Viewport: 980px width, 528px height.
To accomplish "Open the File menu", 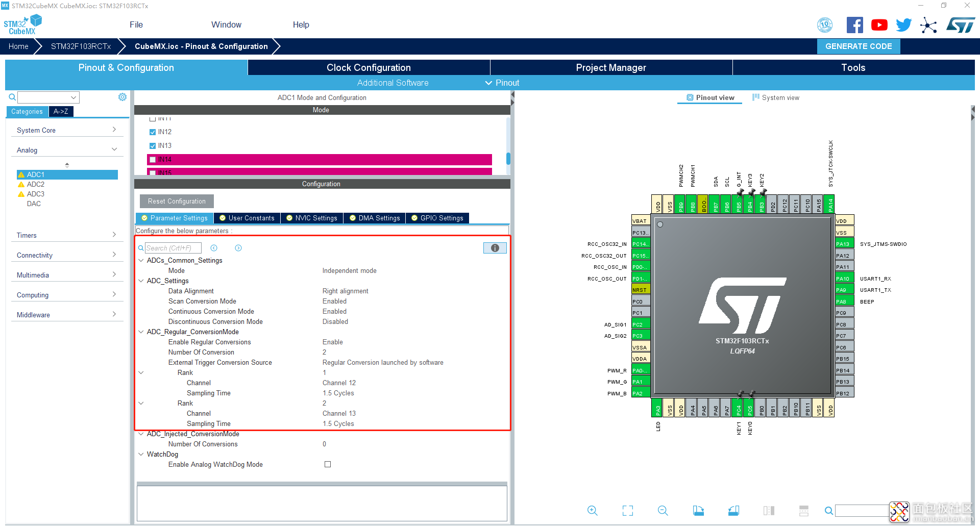I will click(x=136, y=24).
